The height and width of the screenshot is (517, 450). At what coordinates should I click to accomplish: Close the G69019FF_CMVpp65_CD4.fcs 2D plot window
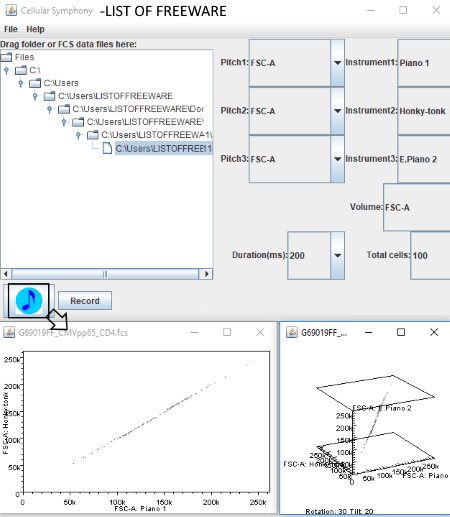coord(260,332)
